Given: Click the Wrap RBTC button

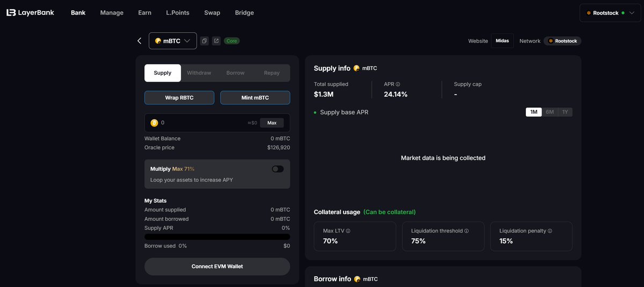Looking at the screenshot, I should [x=179, y=98].
